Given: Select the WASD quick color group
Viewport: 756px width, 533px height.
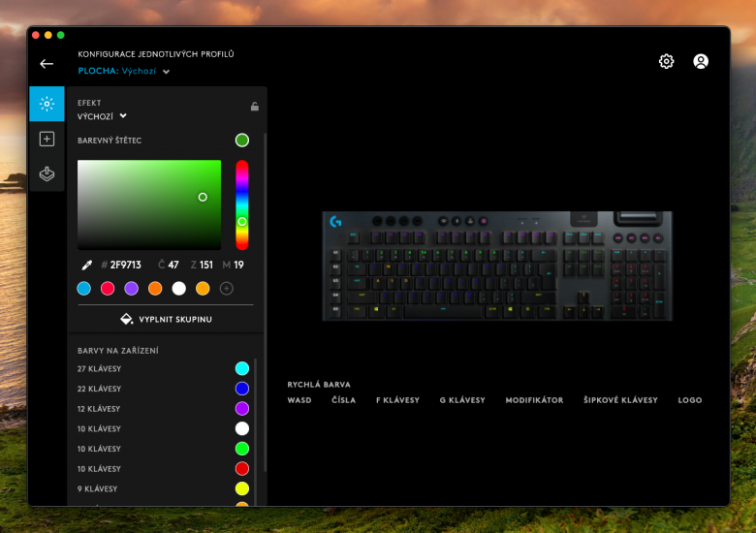Looking at the screenshot, I should (299, 400).
